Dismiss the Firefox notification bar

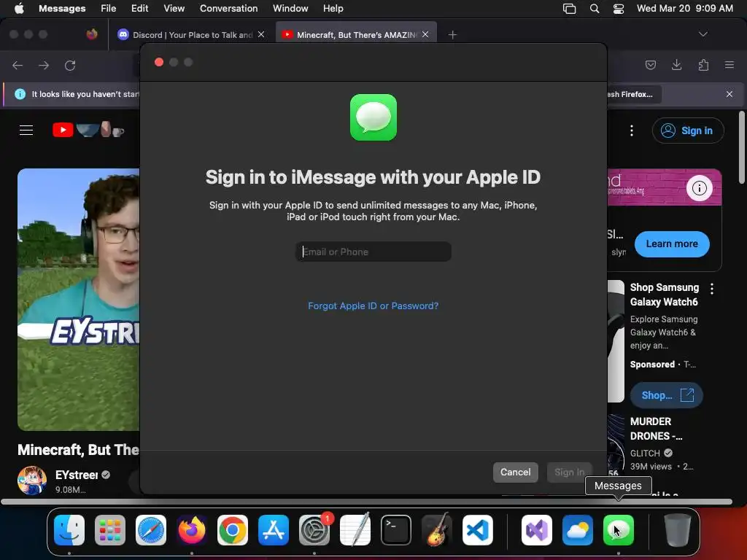point(729,94)
